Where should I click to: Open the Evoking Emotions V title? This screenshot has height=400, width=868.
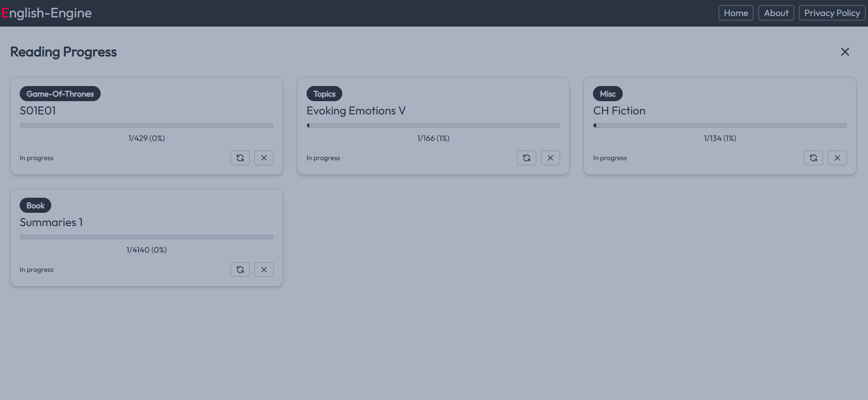click(356, 111)
